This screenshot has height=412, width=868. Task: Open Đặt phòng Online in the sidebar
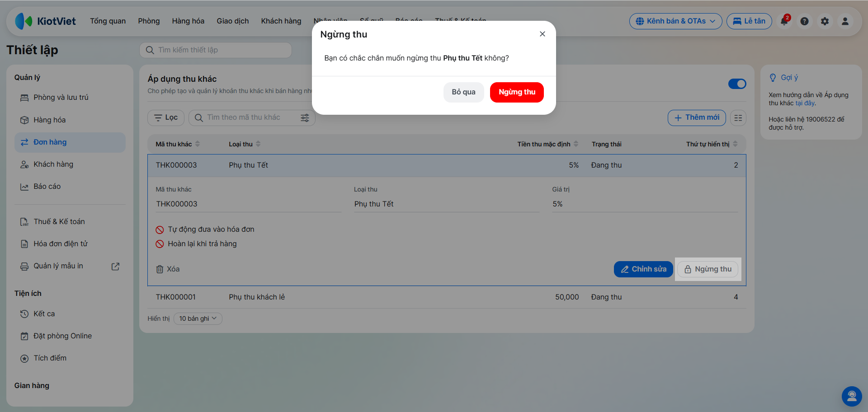(70, 336)
